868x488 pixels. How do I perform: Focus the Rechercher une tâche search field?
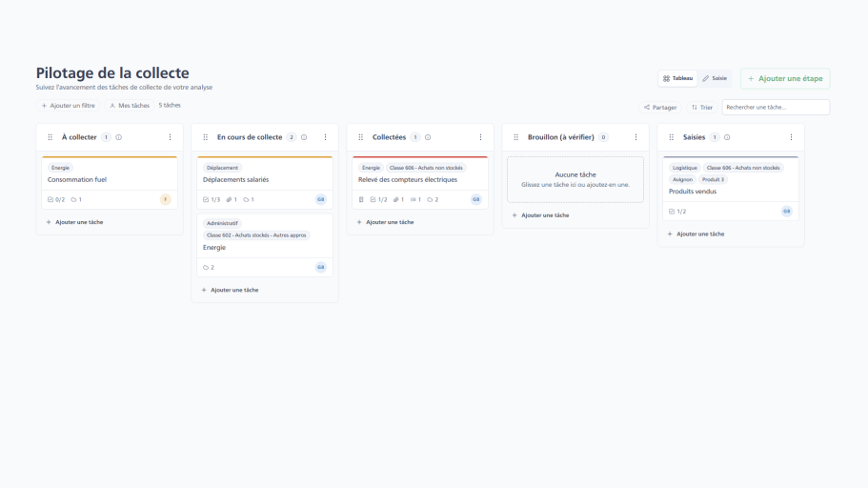click(x=776, y=108)
